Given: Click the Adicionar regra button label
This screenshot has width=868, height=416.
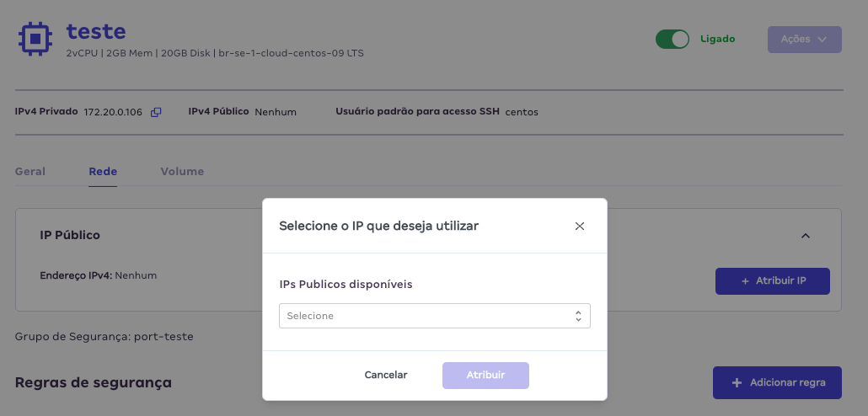Looking at the screenshot, I should click(x=789, y=383).
